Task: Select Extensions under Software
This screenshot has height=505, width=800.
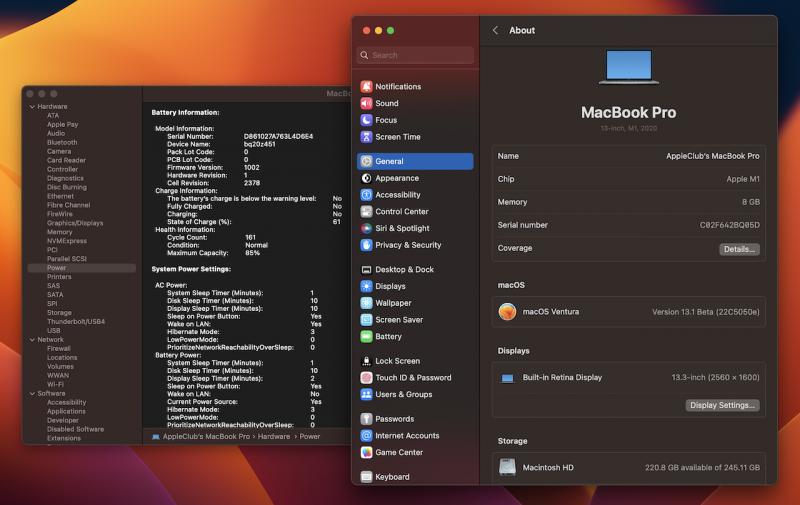Action: [x=64, y=438]
